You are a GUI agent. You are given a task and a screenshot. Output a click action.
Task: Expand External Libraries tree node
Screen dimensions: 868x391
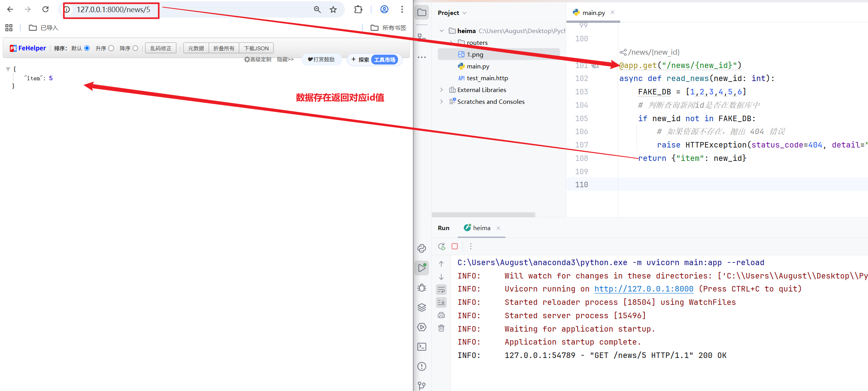[x=441, y=90]
